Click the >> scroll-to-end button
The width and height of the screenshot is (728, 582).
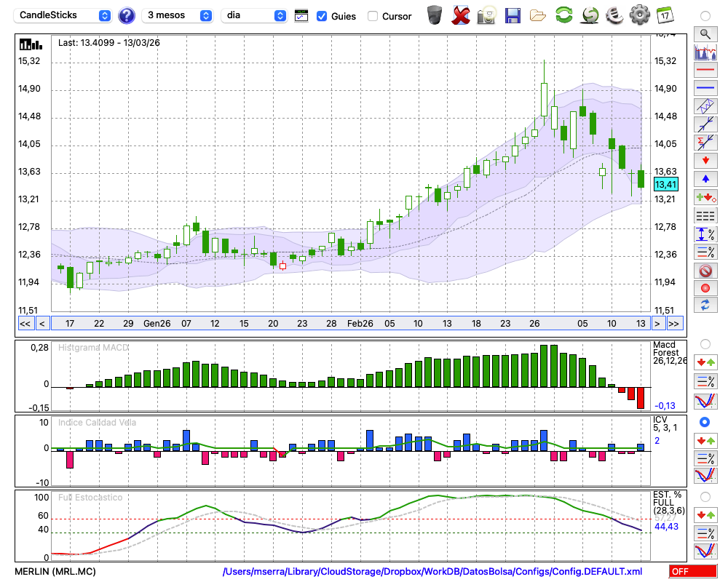tap(674, 324)
